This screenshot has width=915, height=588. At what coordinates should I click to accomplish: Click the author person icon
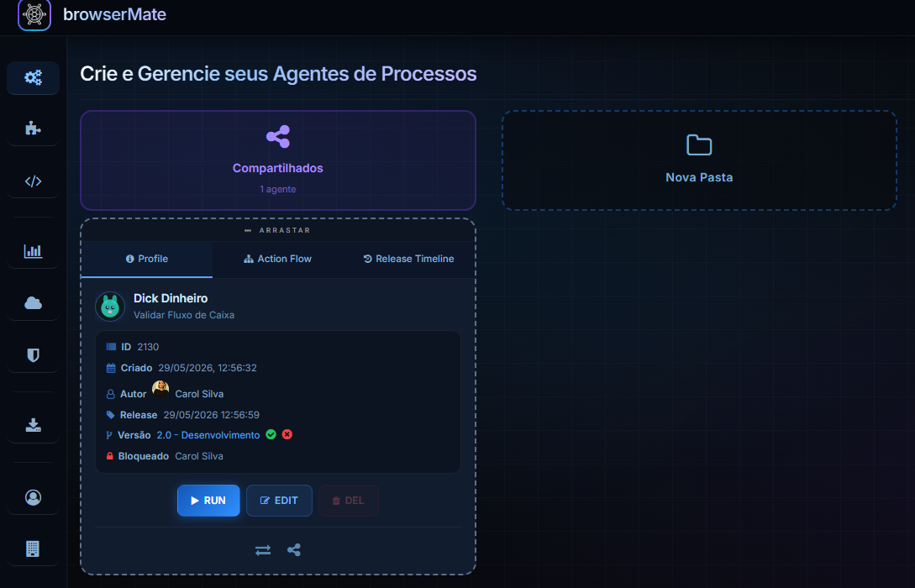click(110, 394)
